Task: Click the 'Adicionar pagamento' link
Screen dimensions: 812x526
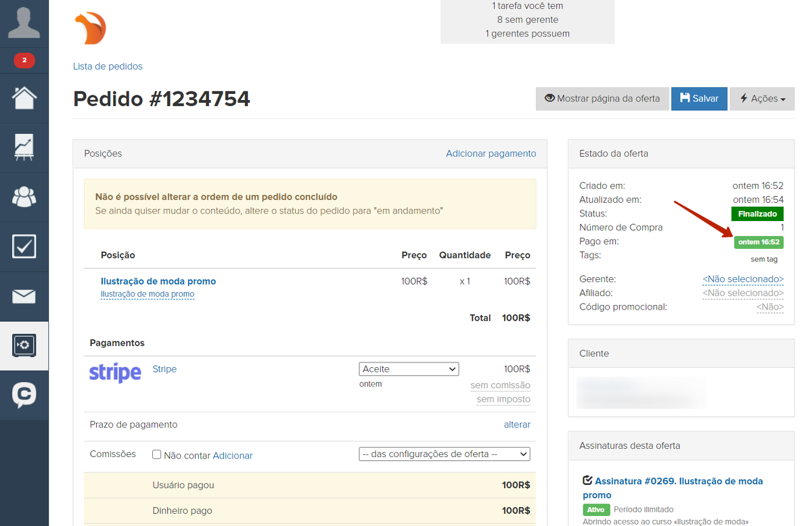Action: point(491,153)
